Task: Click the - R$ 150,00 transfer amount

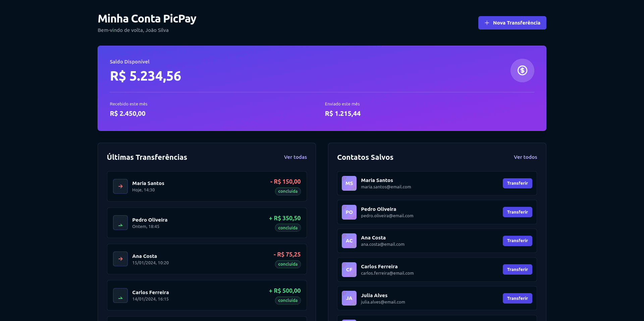Action: click(285, 182)
